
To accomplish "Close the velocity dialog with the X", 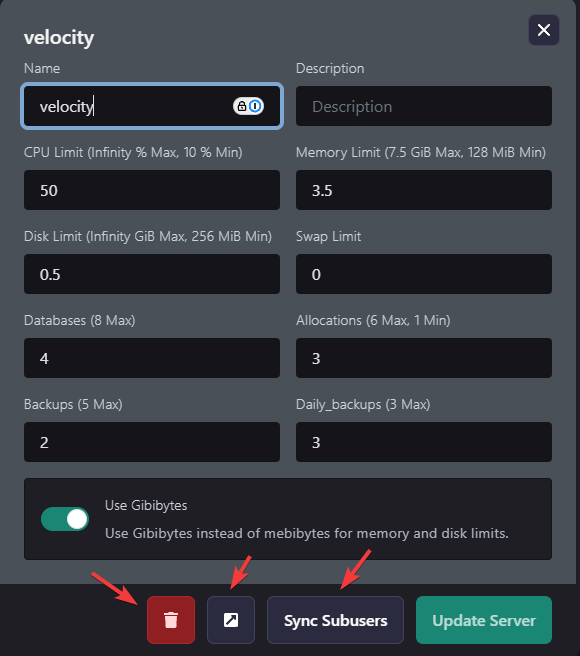I will (544, 30).
